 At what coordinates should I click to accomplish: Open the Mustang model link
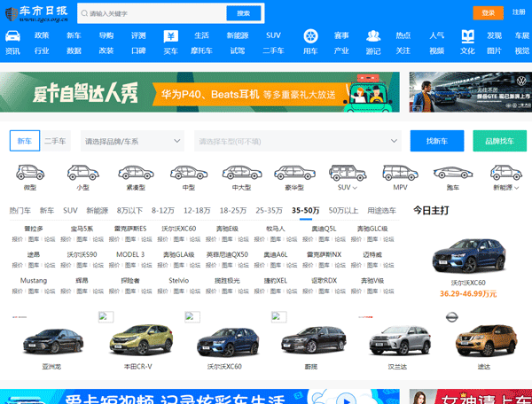coord(34,281)
